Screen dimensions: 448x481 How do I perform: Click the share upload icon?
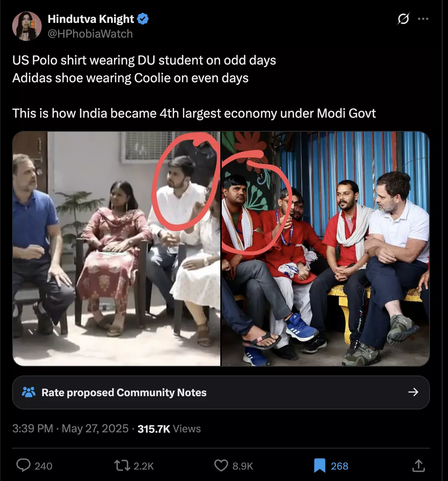click(418, 466)
